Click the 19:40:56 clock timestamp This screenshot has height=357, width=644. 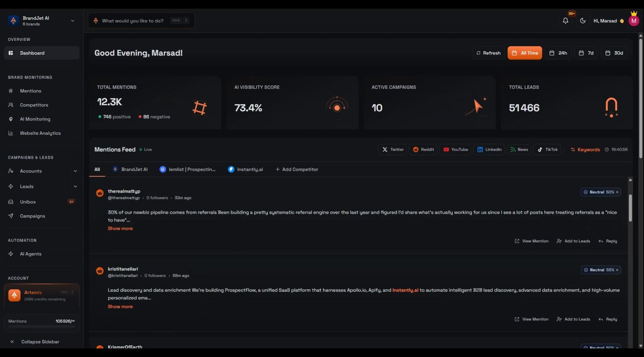tap(616, 150)
